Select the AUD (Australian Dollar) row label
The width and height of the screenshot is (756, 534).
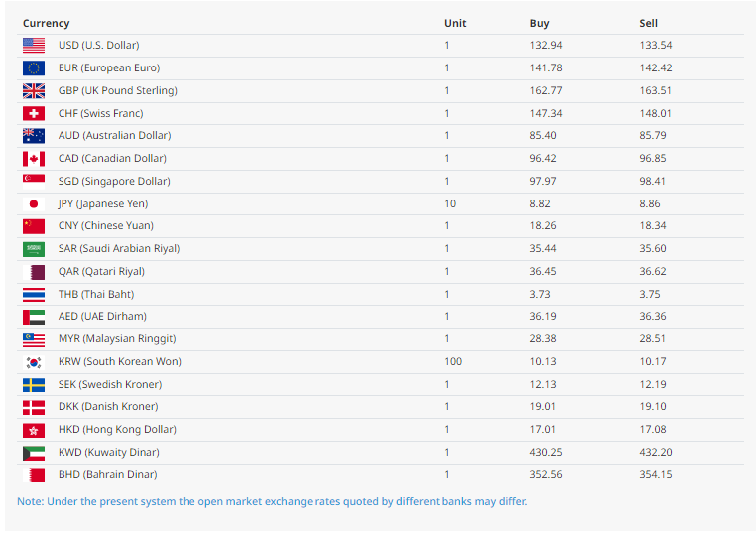point(114,136)
